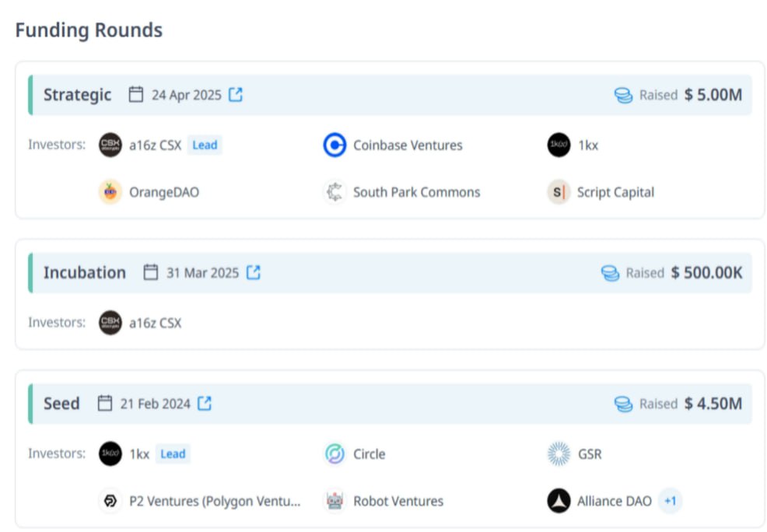The height and width of the screenshot is (532, 767).
Task: Click the 24 Apr 2025 date
Action: coord(187,95)
